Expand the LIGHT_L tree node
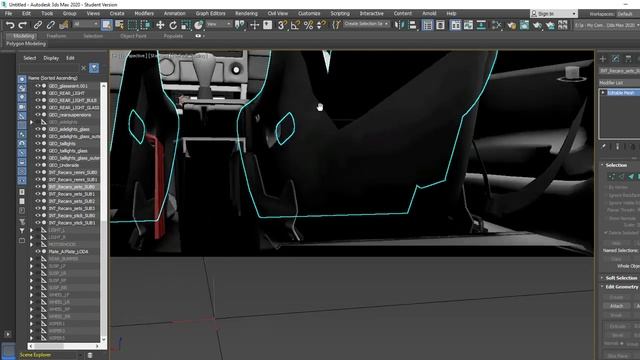 pyautogui.click(x=31, y=230)
